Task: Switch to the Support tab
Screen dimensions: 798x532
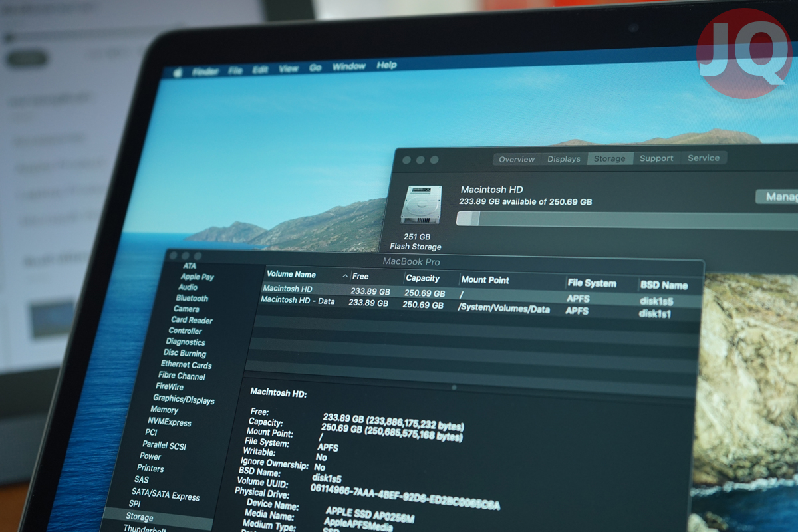Action: [656, 158]
